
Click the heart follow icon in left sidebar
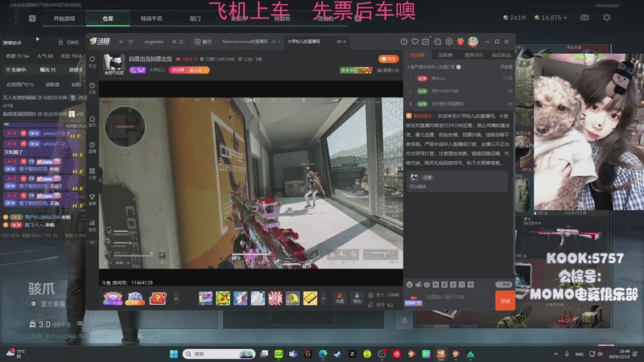93,61
